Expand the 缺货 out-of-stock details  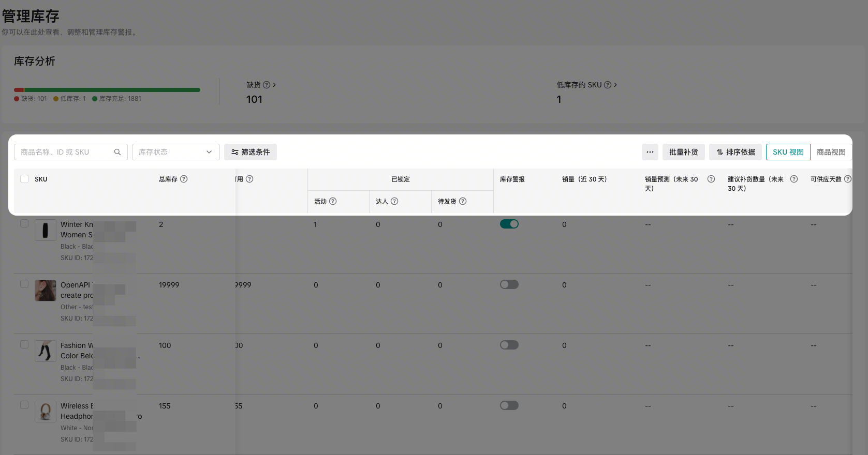[261, 85]
